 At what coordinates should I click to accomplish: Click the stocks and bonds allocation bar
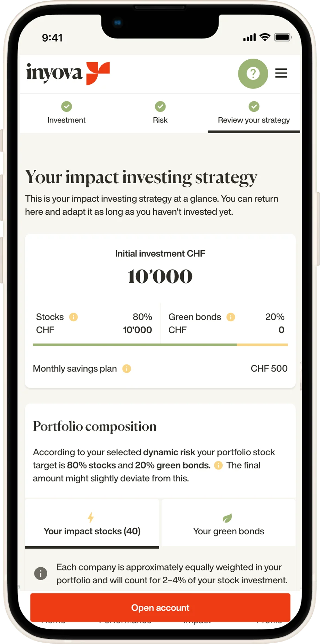point(160,345)
